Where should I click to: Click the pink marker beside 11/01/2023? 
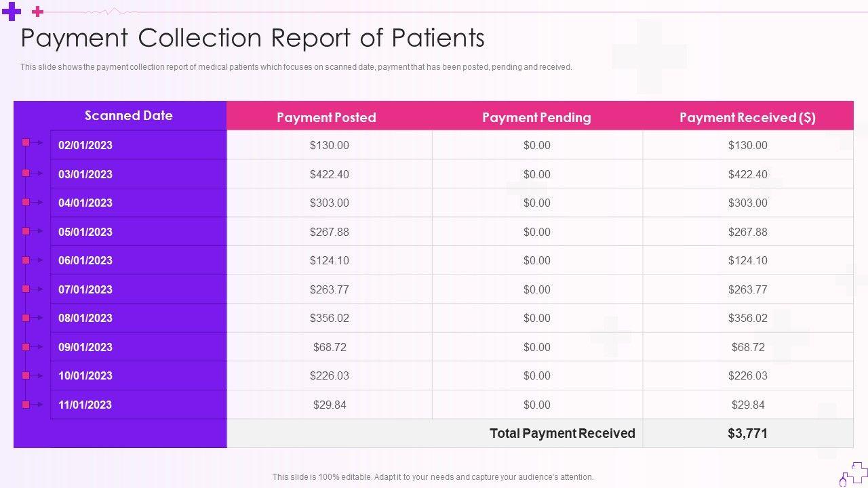[x=26, y=405]
